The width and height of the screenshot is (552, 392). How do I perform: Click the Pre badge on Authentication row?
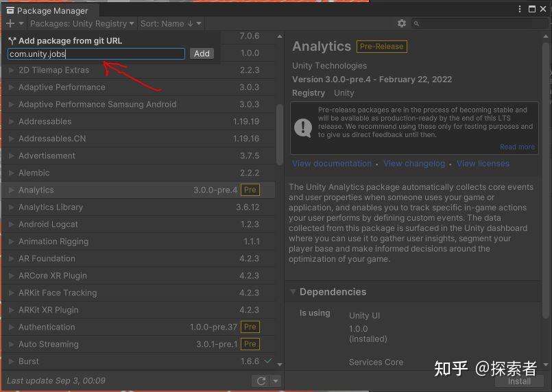pyautogui.click(x=250, y=326)
